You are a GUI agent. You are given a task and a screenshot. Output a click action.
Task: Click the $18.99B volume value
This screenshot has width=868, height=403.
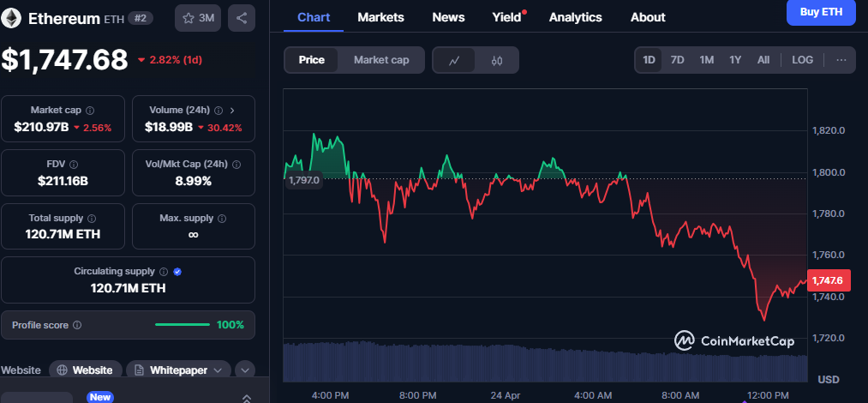click(x=169, y=127)
